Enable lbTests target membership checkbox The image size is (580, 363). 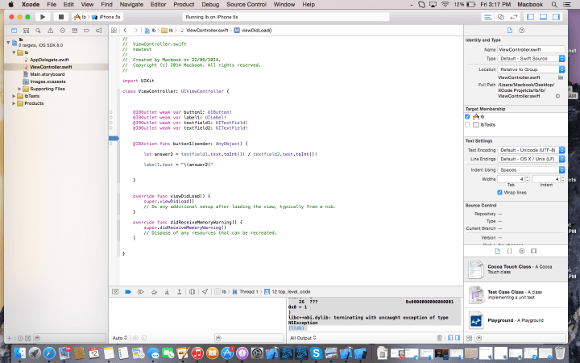pos(468,125)
